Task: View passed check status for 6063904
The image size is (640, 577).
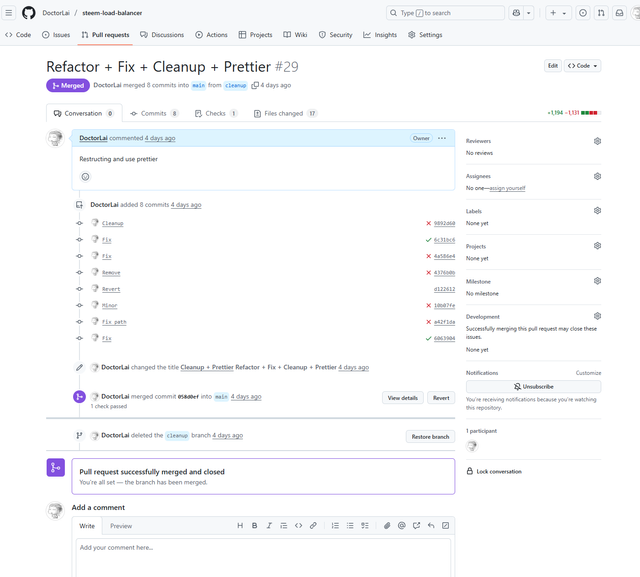Action: point(429,338)
